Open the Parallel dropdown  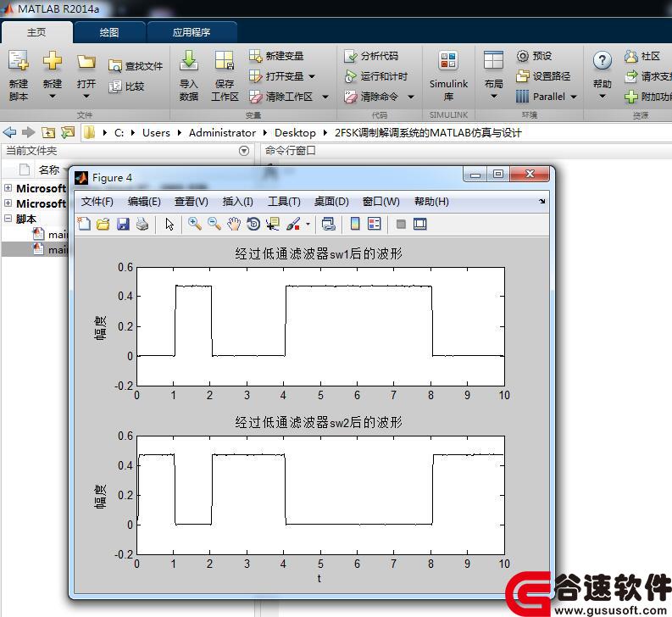point(574,97)
